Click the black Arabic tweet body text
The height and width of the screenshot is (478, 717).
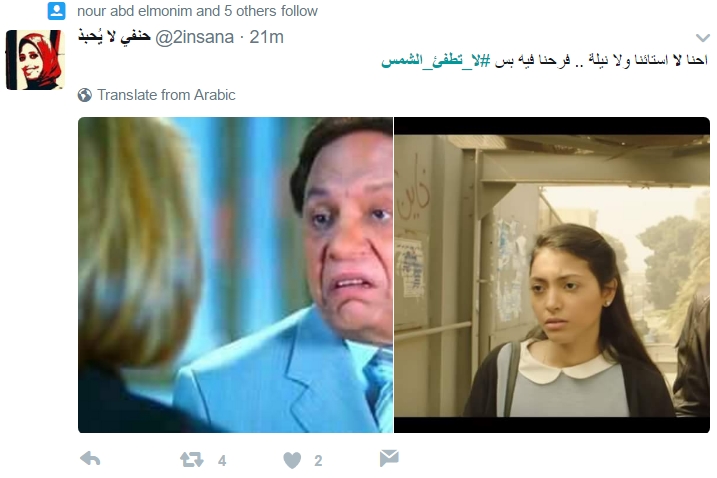[x=600, y=60]
